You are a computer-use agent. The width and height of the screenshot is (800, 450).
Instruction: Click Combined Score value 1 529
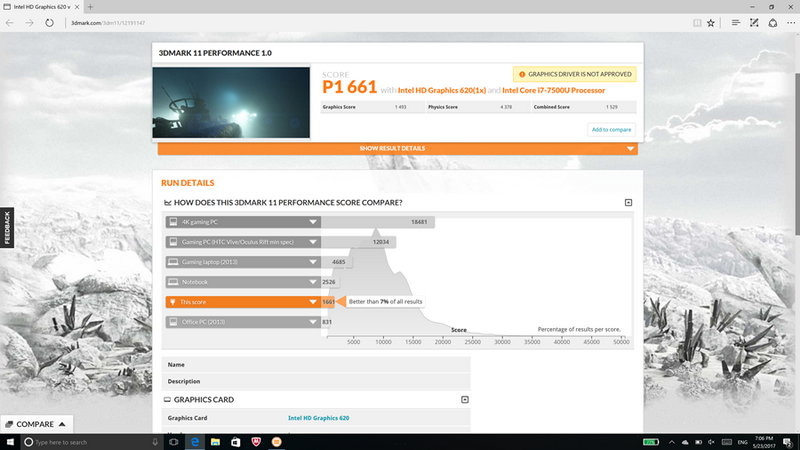point(612,107)
